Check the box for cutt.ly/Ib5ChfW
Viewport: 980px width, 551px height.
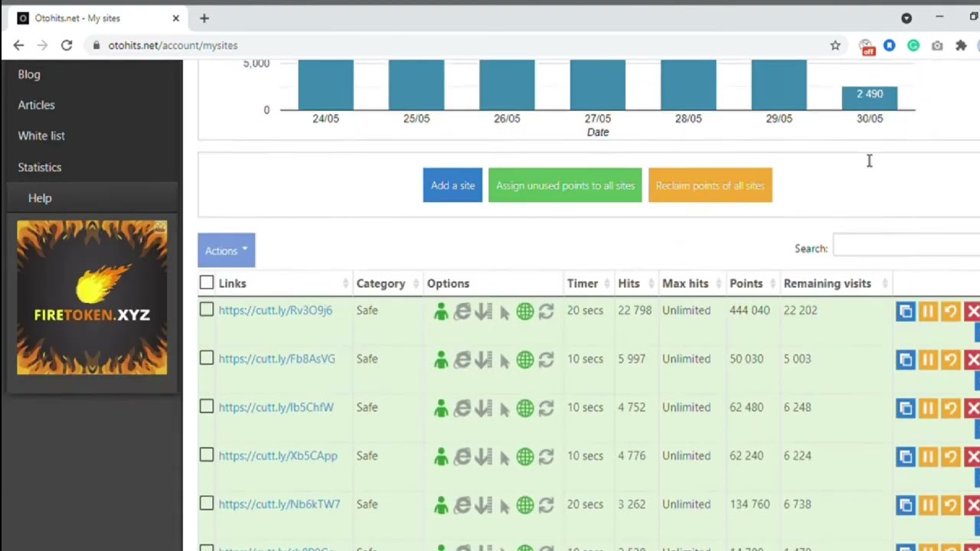[x=207, y=406]
